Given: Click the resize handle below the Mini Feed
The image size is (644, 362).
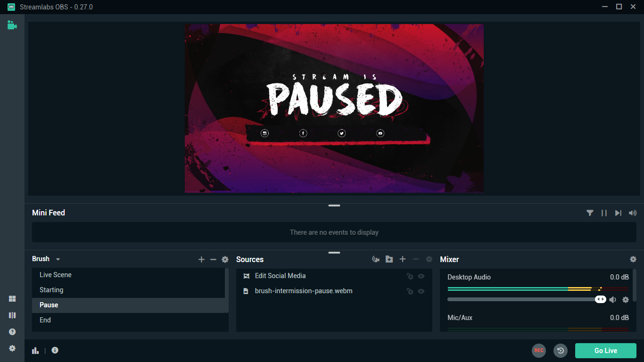Looking at the screenshot, I should 334,253.
